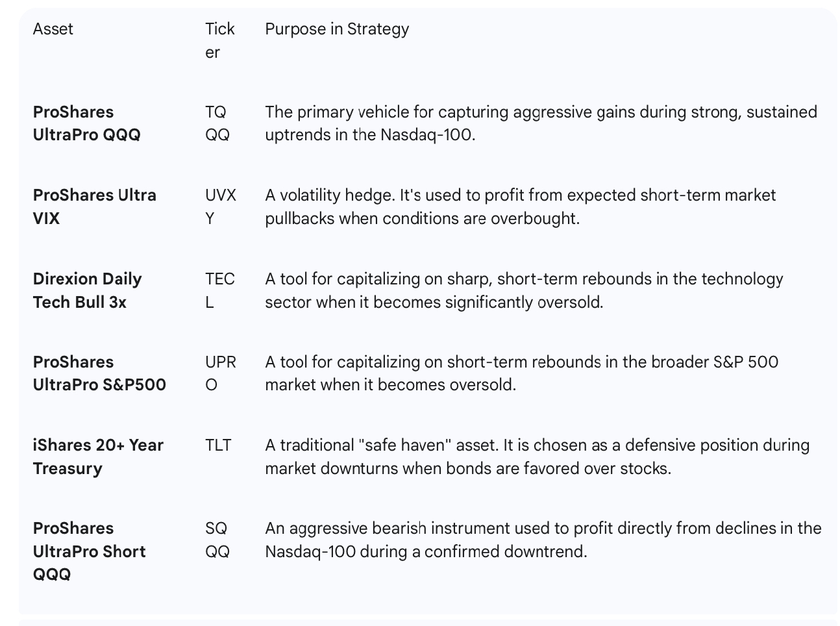Select the ProShares UltraPro QQQ asset name
Image resolution: width=840 pixels, height=626 pixels.
point(86,123)
